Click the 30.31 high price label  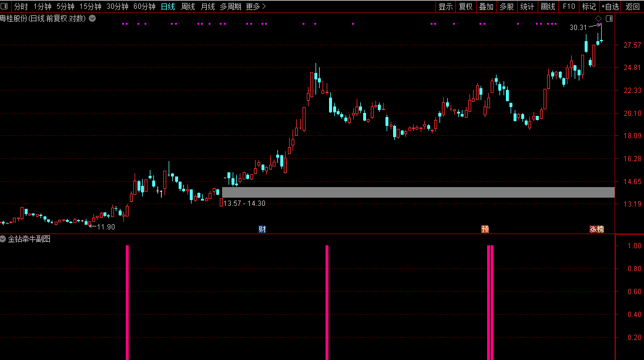click(x=578, y=28)
